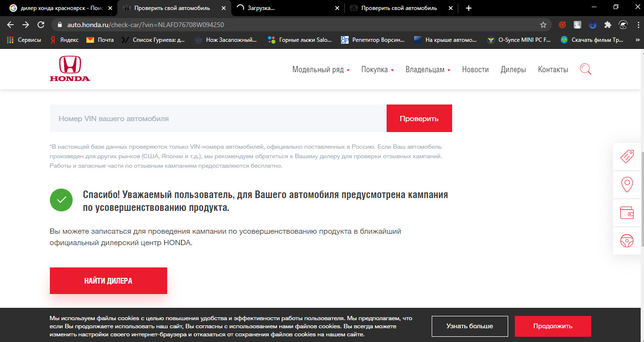Open the Дилеры page
This screenshot has width=644, height=342.
click(x=513, y=69)
